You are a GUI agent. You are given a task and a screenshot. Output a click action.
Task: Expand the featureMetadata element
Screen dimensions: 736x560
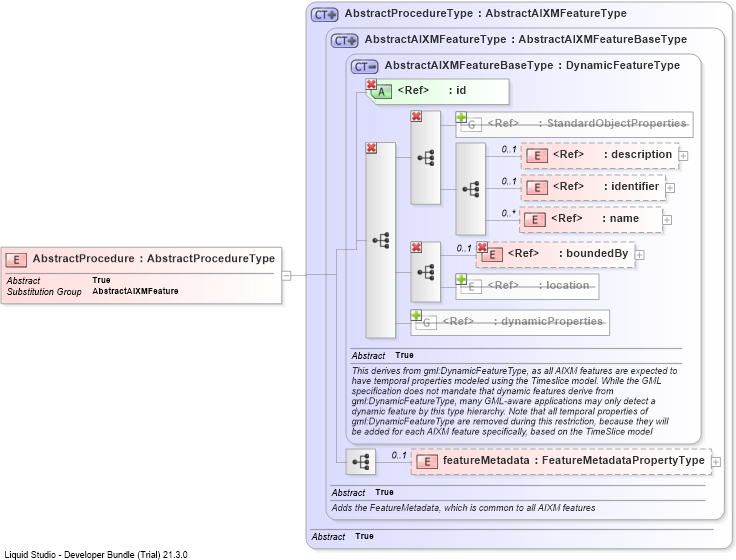click(716, 462)
